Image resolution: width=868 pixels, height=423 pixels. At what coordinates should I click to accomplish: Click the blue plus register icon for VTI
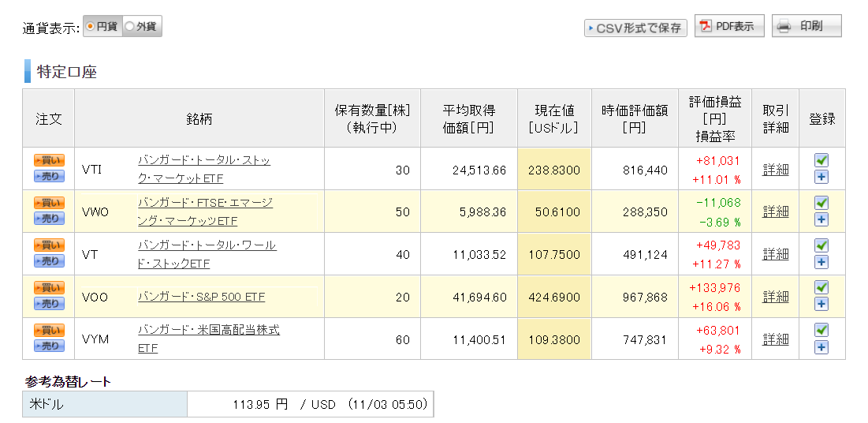pos(821,178)
